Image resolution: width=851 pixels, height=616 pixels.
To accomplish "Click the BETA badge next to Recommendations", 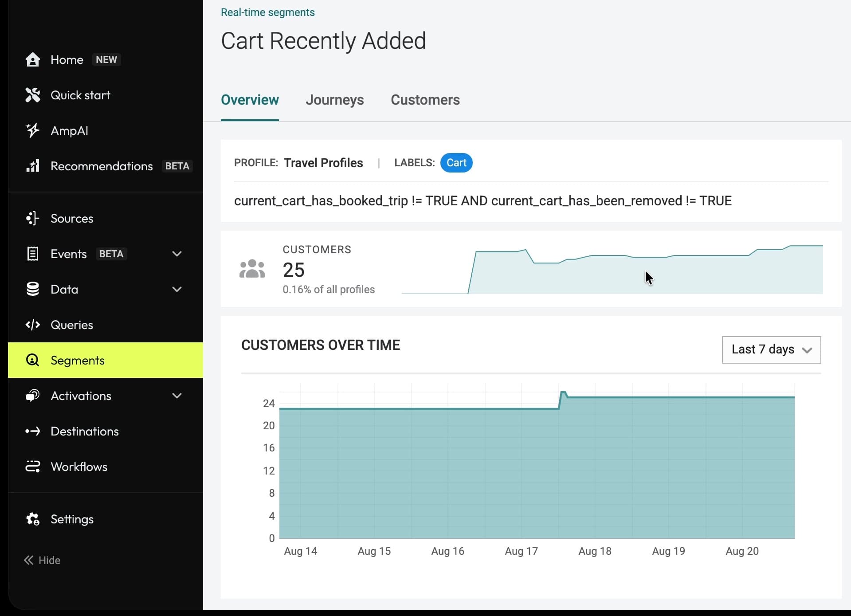I will [x=177, y=166].
